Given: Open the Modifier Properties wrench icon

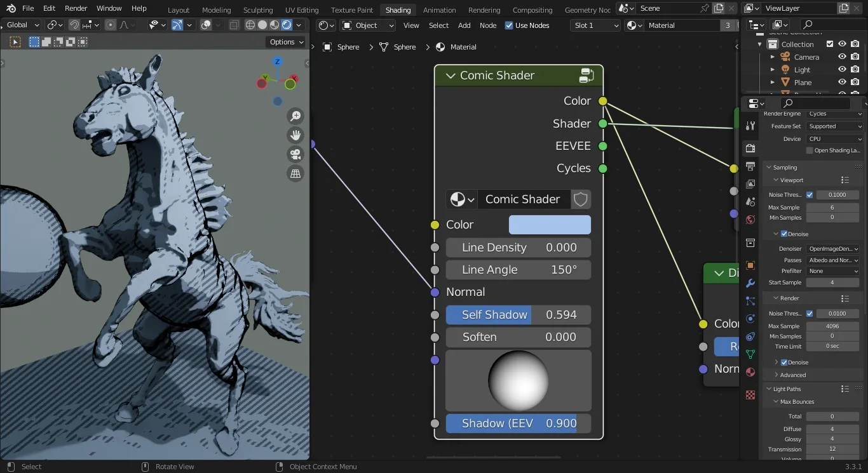Looking at the screenshot, I should (x=750, y=284).
